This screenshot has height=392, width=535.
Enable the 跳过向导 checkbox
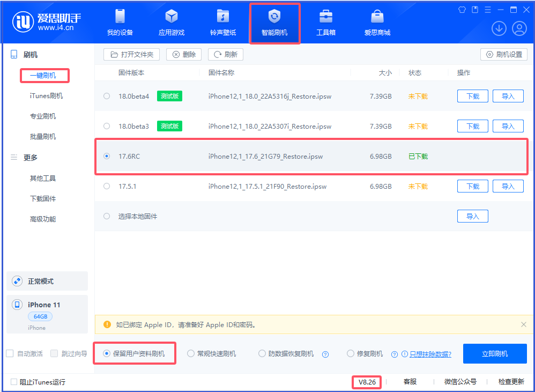click(54, 353)
